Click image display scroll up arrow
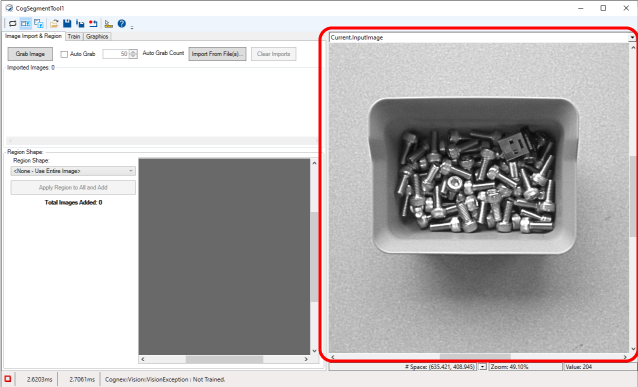The height and width of the screenshot is (387, 638). (x=633, y=47)
